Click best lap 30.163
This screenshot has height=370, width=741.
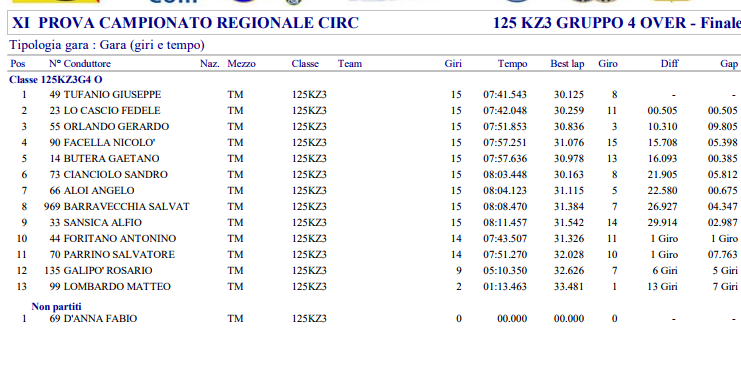569,175
